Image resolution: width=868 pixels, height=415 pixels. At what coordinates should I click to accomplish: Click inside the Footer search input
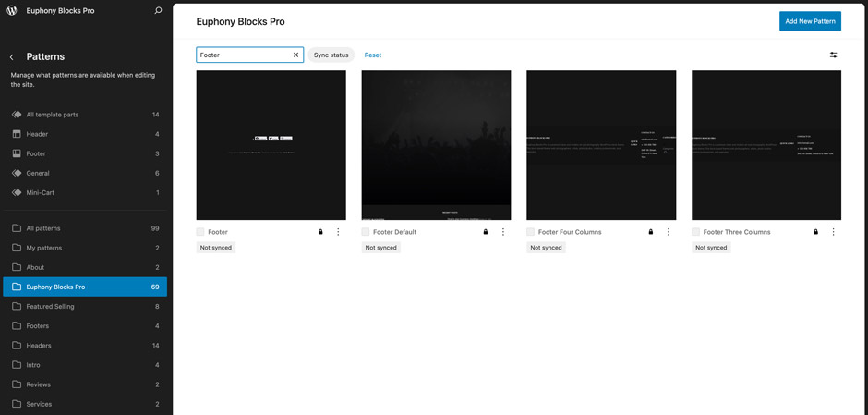(x=242, y=55)
